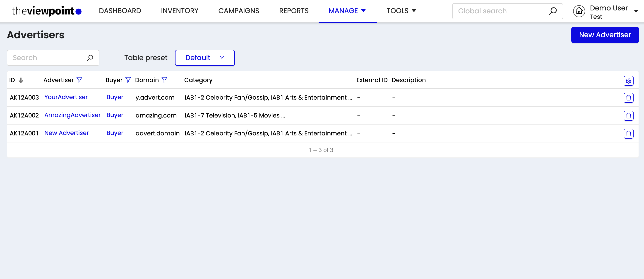
Task: Open Buyer link in AK12A001 row
Action: [x=115, y=133]
